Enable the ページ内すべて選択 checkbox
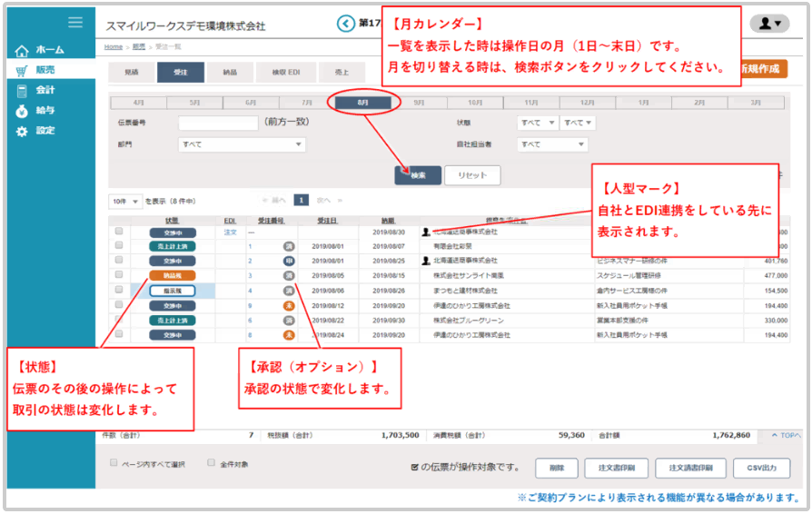 click(x=114, y=462)
